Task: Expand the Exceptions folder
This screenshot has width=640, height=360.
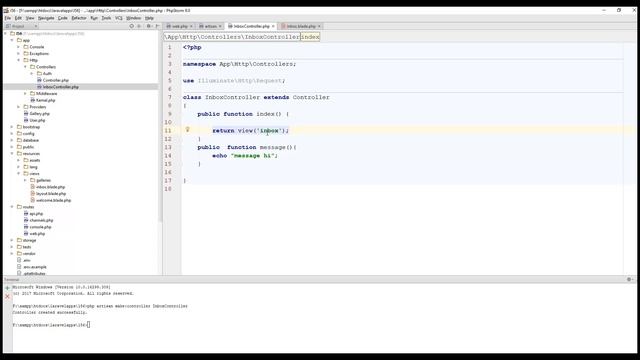Action: 18,53
